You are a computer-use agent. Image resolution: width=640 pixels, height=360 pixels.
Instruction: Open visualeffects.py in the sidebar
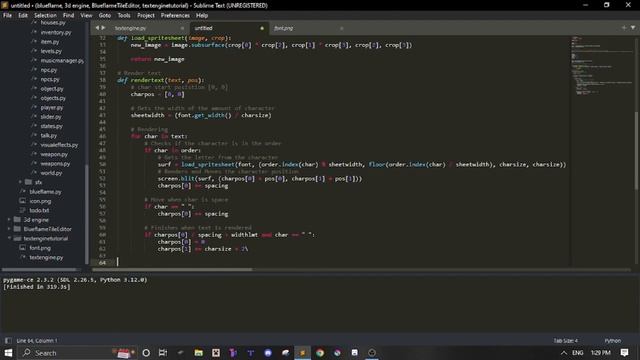[x=59, y=145]
